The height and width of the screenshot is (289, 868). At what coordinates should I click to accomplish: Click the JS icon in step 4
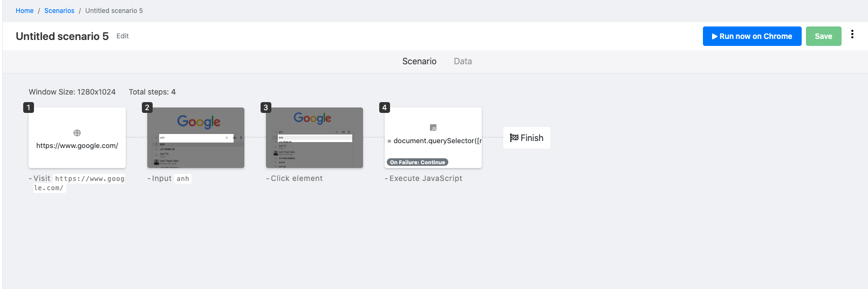[433, 128]
